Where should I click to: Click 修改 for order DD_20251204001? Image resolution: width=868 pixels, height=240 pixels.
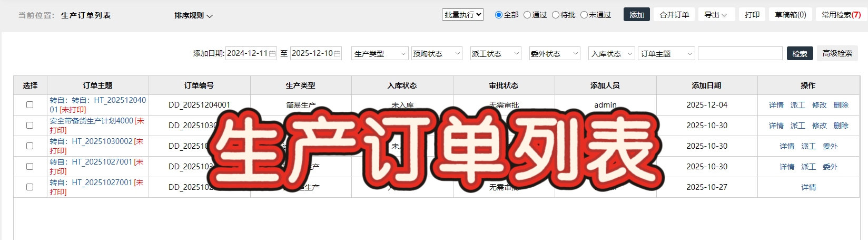point(819,105)
